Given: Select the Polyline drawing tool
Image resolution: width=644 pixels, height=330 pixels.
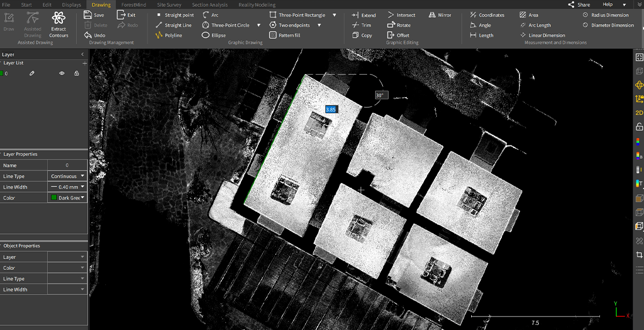Looking at the screenshot, I should pos(174,35).
